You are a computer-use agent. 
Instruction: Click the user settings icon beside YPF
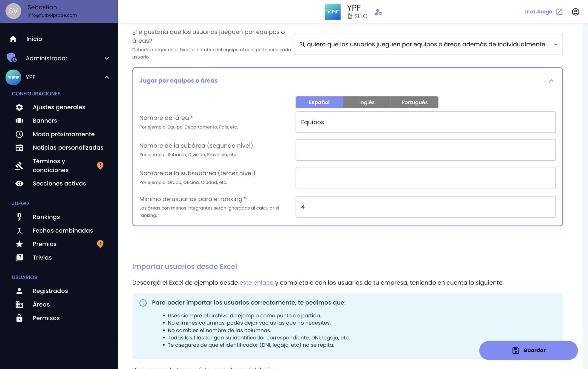[378, 12]
